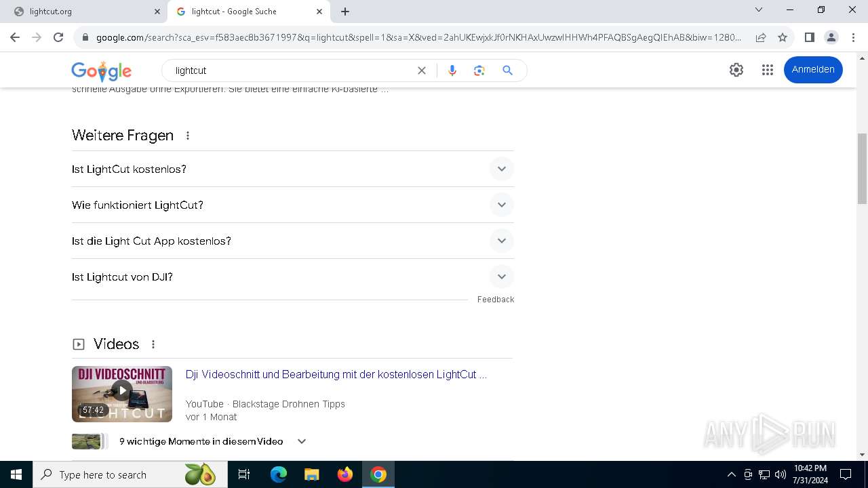868x488 pixels.
Task: Open options menu next to Videos heading
Action: click(153, 344)
